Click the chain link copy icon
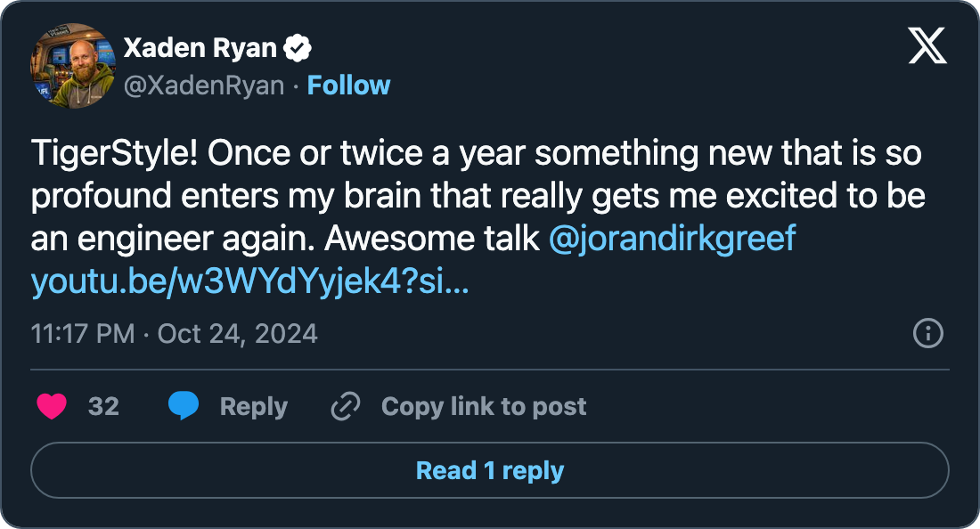980x529 pixels. click(344, 407)
